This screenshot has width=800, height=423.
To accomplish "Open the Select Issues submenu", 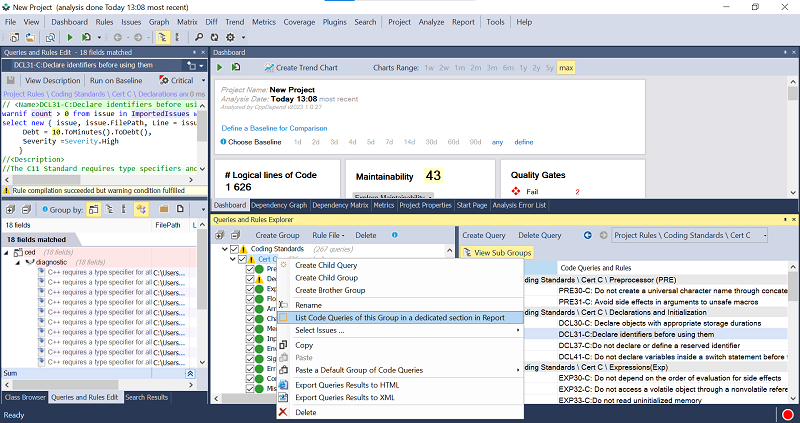I will [400, 330].
